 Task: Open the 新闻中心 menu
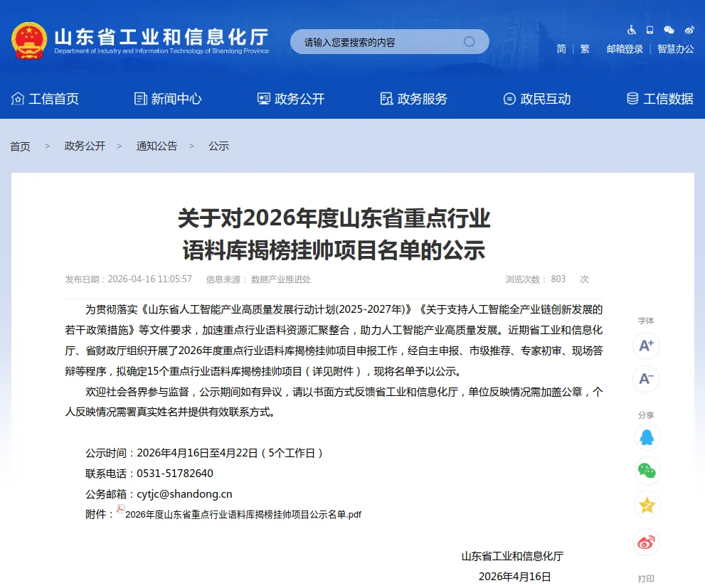pyautogui.click(x=168, y=99)
